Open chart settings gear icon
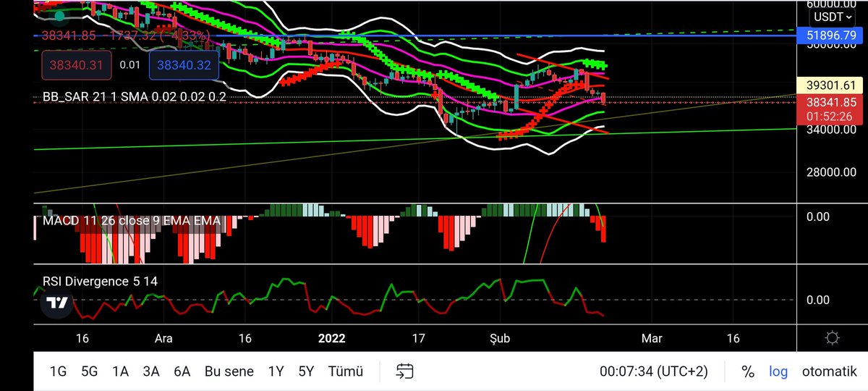This screenshot has width=868, height=391. point(833,338)
